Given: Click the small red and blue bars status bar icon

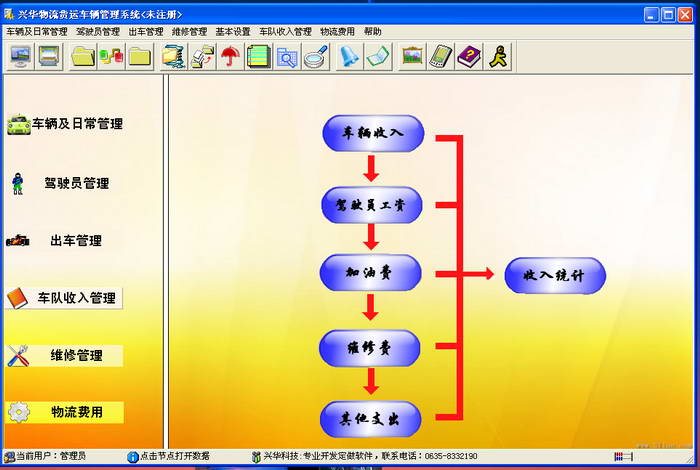Looking at the screenshot, I should tap(624, 456).
